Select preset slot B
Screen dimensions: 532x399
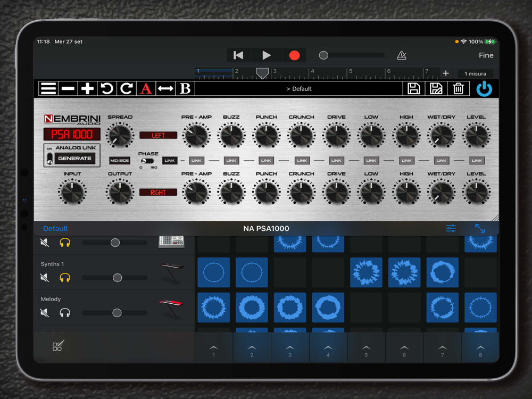[x=185, y=88]
